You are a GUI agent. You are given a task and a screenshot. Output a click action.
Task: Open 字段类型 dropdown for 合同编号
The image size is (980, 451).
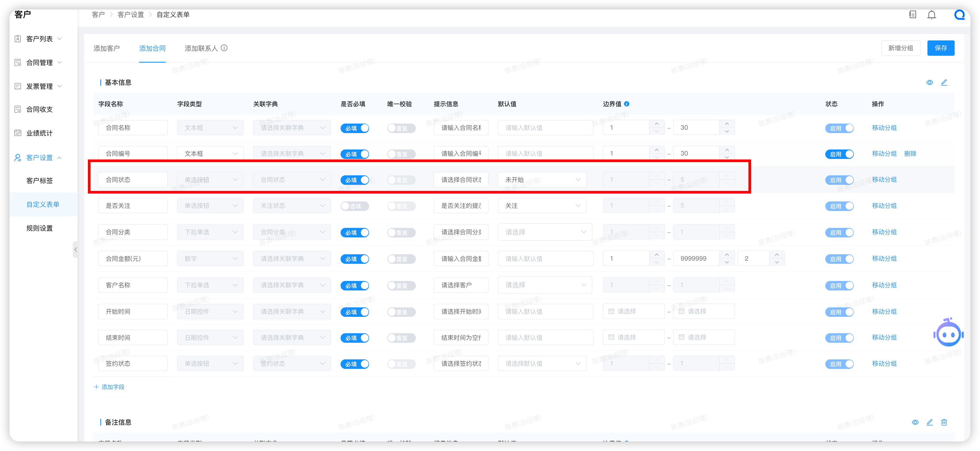(x=210, y=153)
